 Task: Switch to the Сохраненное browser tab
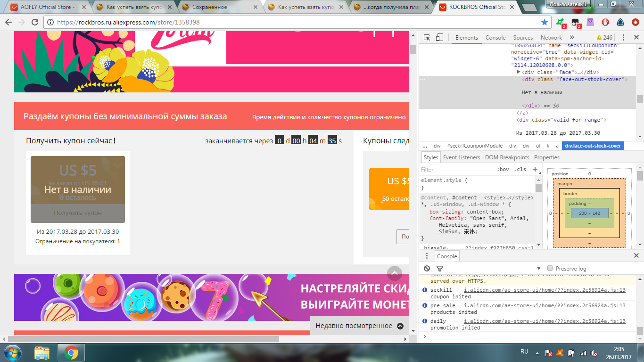click(220, 7)
